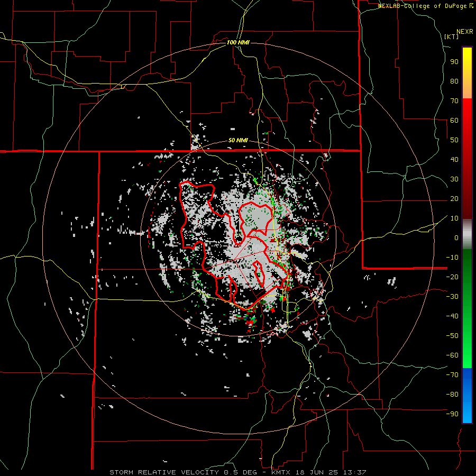Click the -20 value on velocity scale
This screenshot has width=476, height=476.
pos(452,277)
